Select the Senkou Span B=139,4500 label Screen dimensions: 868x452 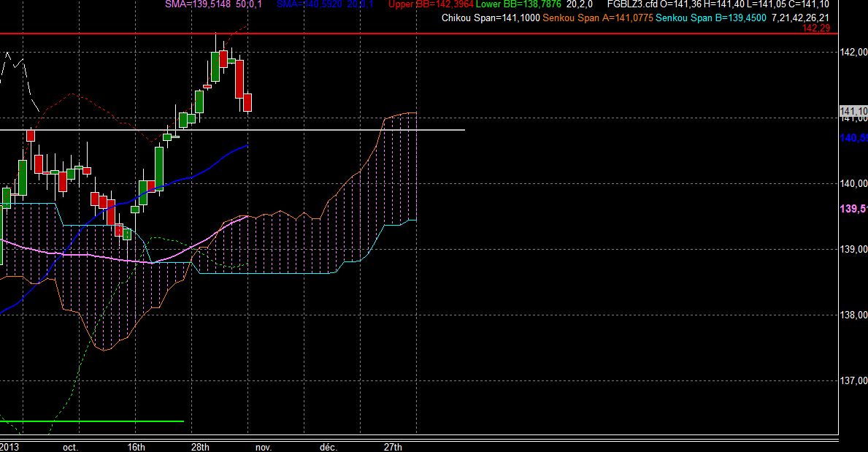pyautogui.click(x=711, y=18)
